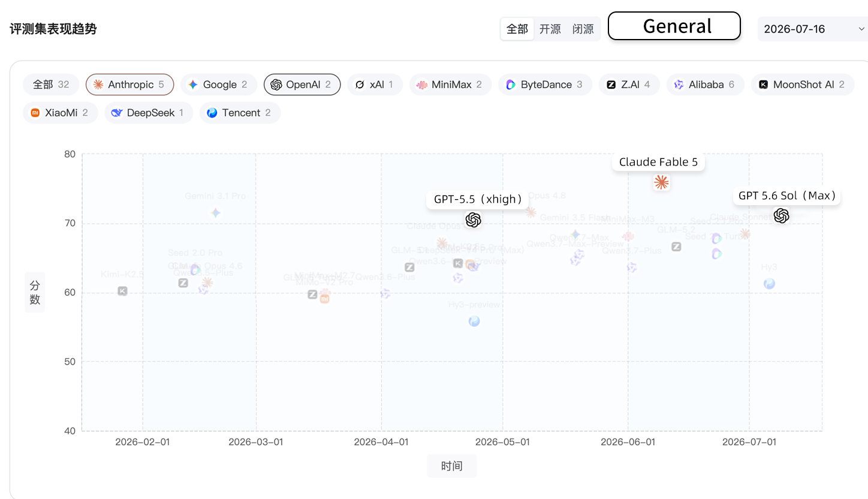Viewport: 868px width, 499px height.
Task: Click the GPT 5.6 Sol (Max) label
Action: pyautogui.click(x=787, y=196)
